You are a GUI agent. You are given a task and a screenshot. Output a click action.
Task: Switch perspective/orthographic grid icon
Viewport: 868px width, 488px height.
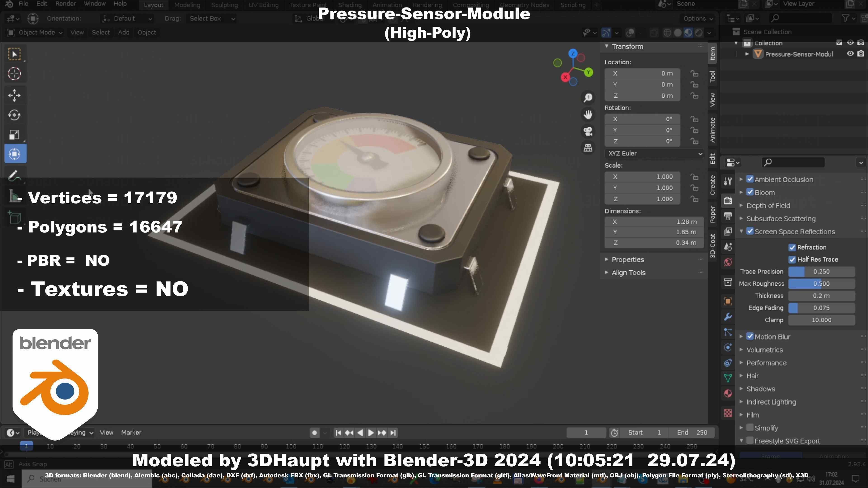[x=588, y=148]
